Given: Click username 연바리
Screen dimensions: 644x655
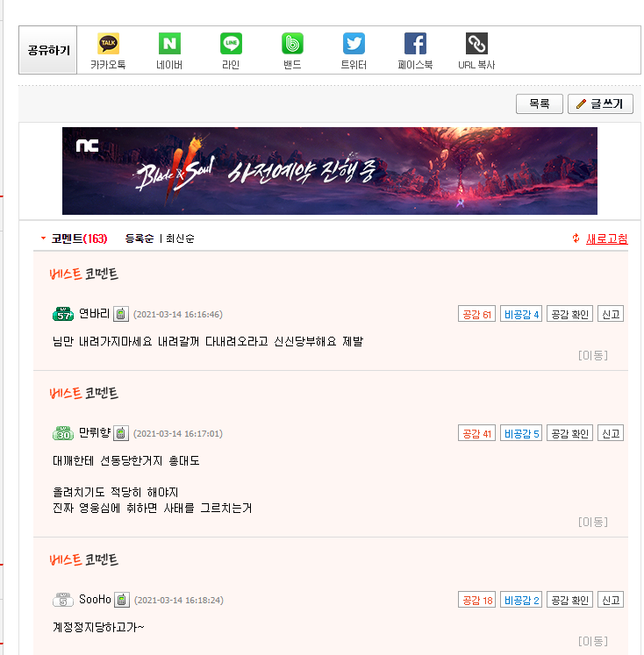Looking at the screenshot, I should click(x=95, y=314).
